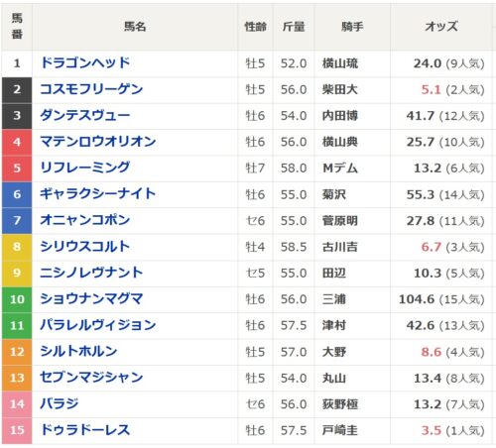Open リフレーミング horse profile

coord(85,168)
